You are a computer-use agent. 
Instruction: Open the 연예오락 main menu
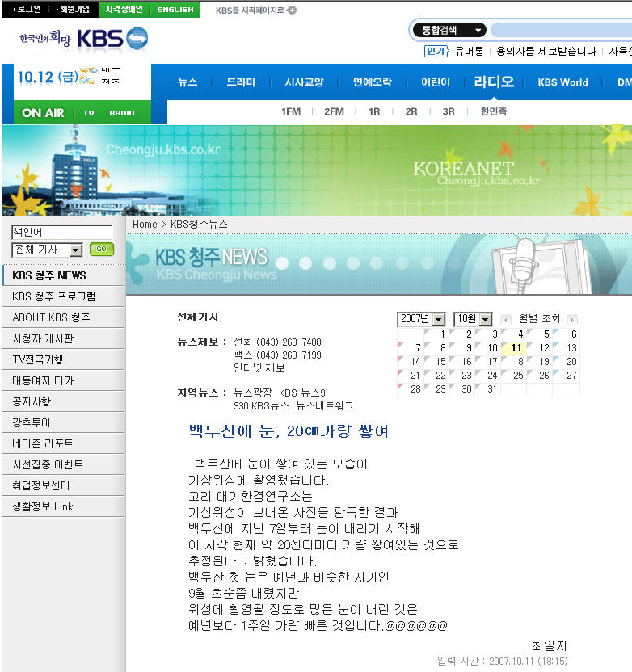[372, 82]
